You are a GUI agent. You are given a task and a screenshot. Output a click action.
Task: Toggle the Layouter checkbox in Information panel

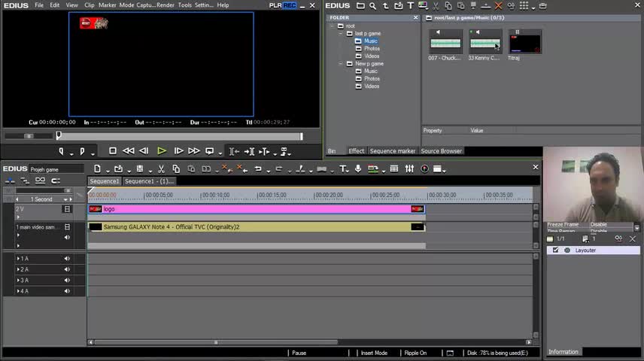pyautogui.click(x=556, y=250)
